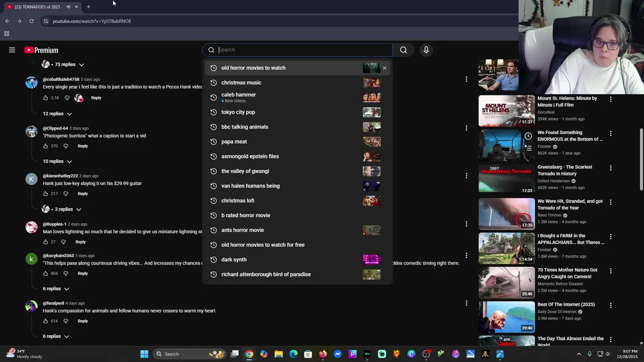Reply to the @kacykain3363 comment
The image size is (644, 362).
tap(83, 274)
